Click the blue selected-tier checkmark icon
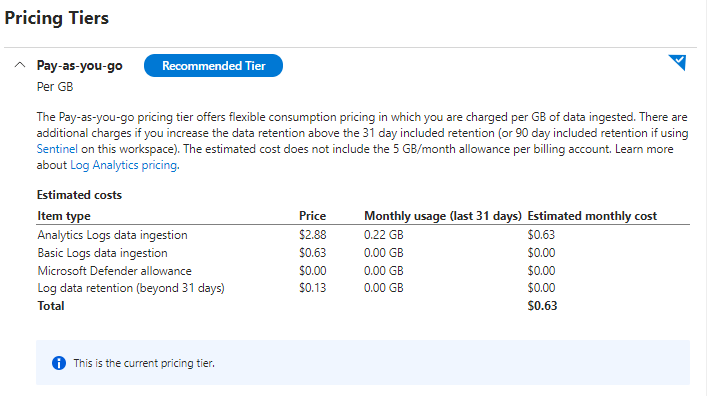707x396 pixels. pyautogui.click(x=677, y=62)
